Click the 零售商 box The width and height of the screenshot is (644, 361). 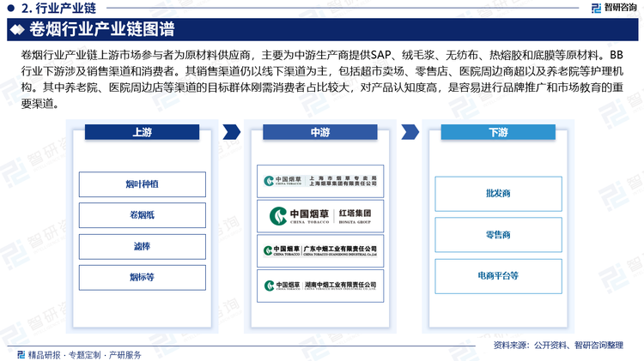point(498,235)
